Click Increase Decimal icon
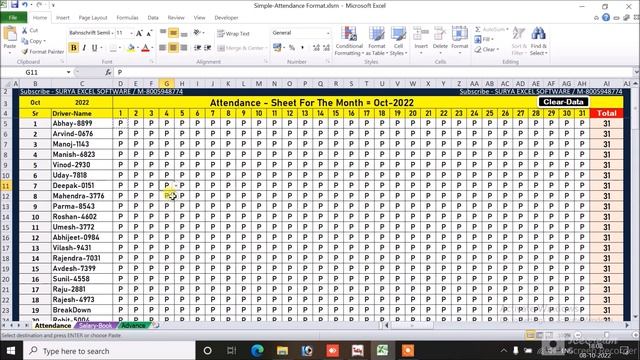Image resolution: width=640 pixels, height=360 pixels. (316, 48)
